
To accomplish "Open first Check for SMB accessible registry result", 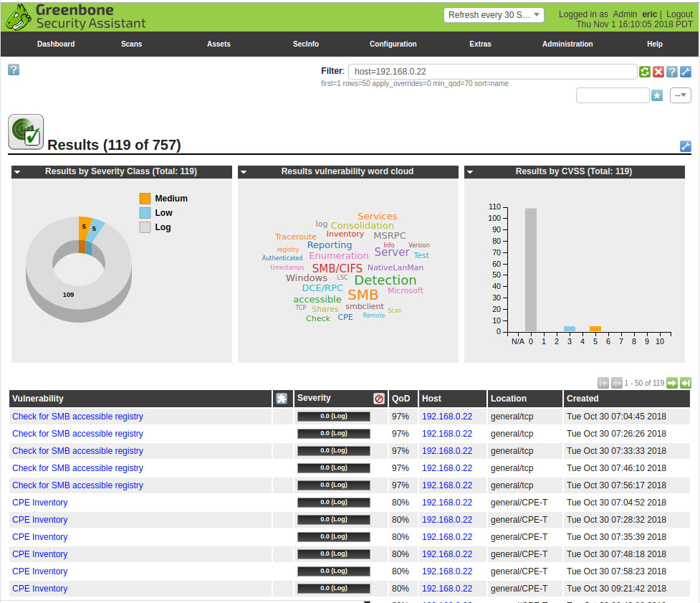I will point(77,417).
